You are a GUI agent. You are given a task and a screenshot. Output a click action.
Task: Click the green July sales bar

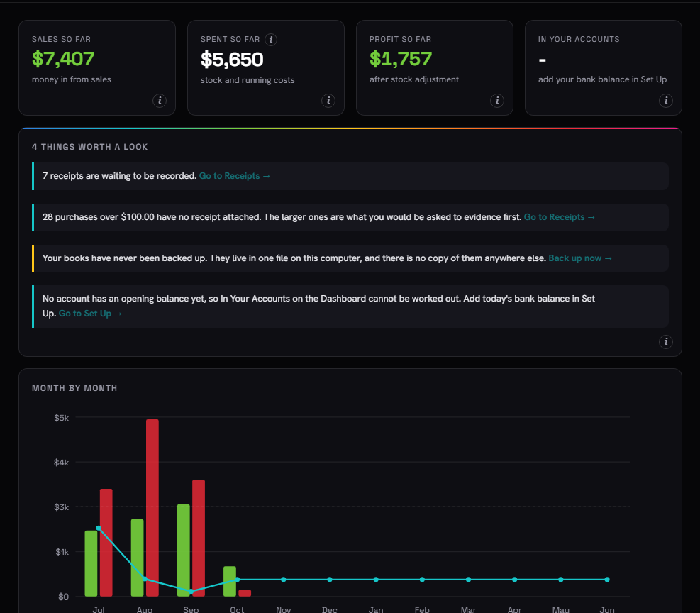(x=91, y=563)
